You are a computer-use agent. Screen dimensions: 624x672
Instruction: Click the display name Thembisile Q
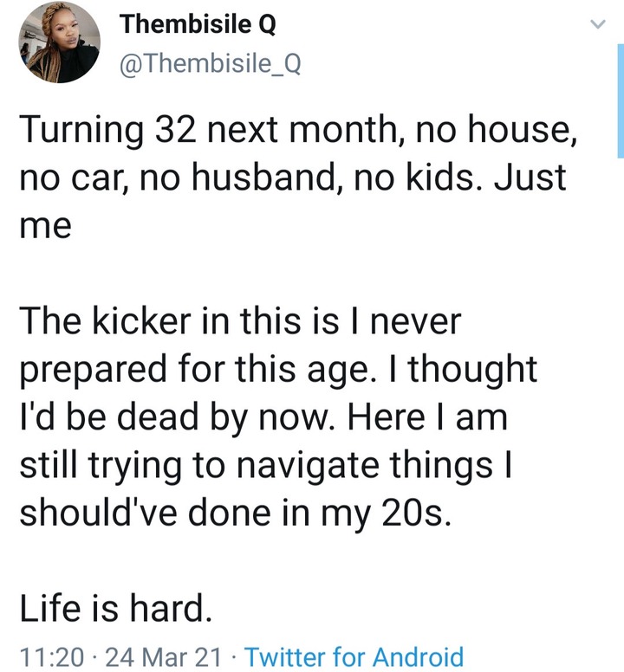tap(198, 24)
